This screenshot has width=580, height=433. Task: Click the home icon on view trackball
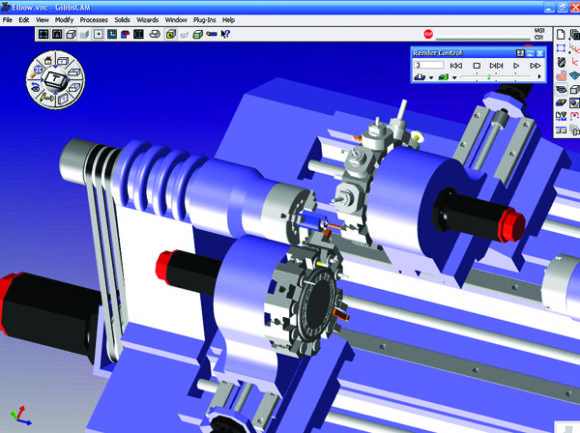pos(48,60)
